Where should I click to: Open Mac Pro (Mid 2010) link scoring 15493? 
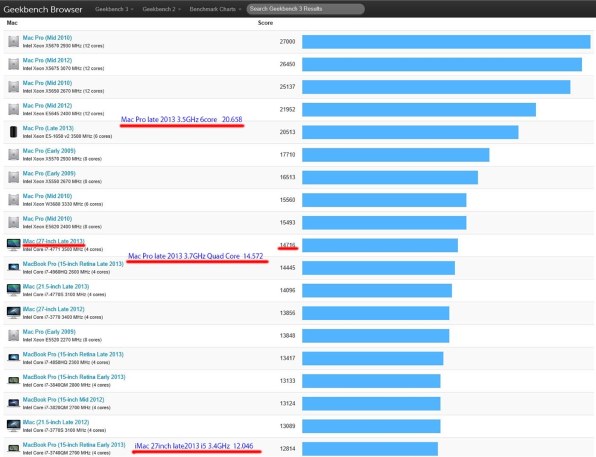click(x=47, y=219)
